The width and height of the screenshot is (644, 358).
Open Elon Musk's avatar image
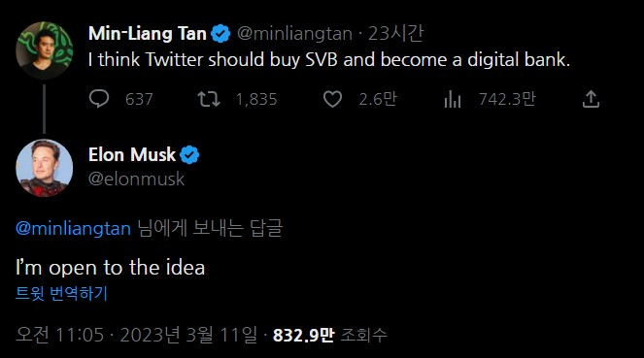tap(45, 168)
